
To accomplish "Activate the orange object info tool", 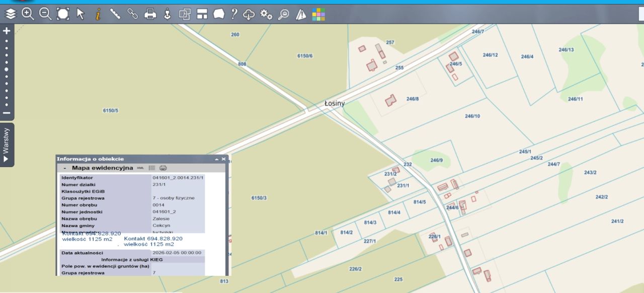I will (98, 14).
